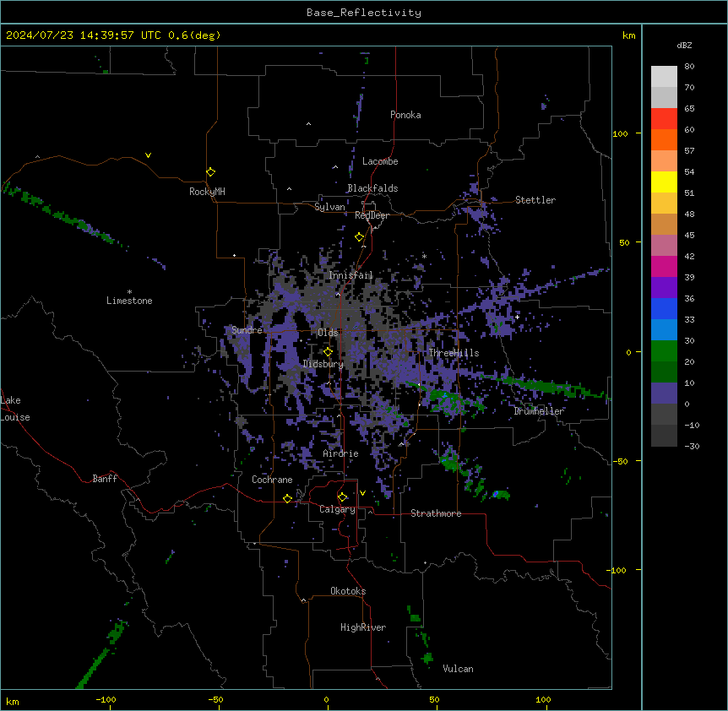Click the magenta 42 dBZ legend swatch
The height and width of the screenshot is (711, 728).
point(664,266)
